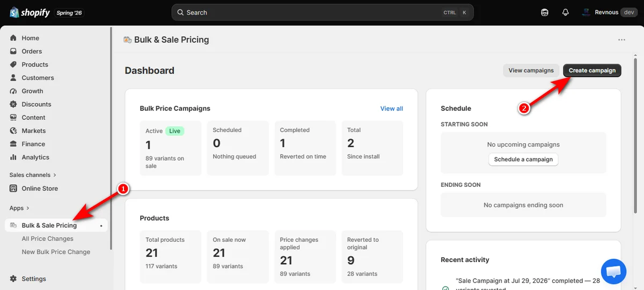Expand the Sales channels section

[33, 175]
